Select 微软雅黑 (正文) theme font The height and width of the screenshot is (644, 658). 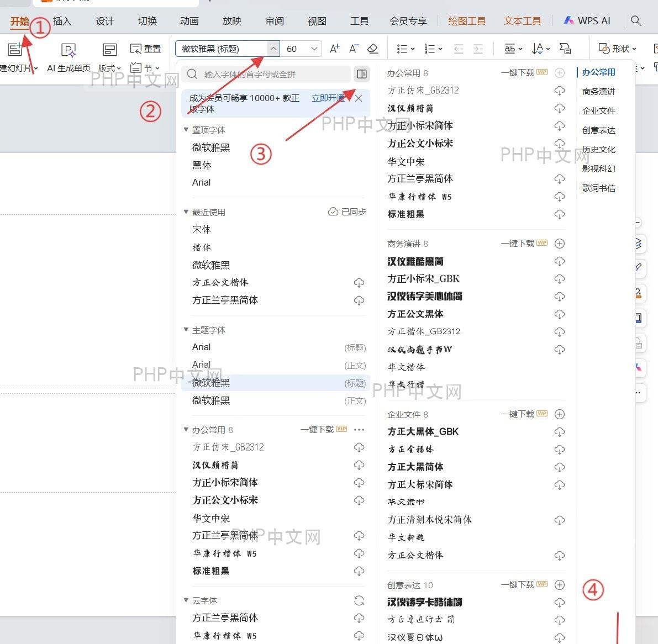coord(276,400)
